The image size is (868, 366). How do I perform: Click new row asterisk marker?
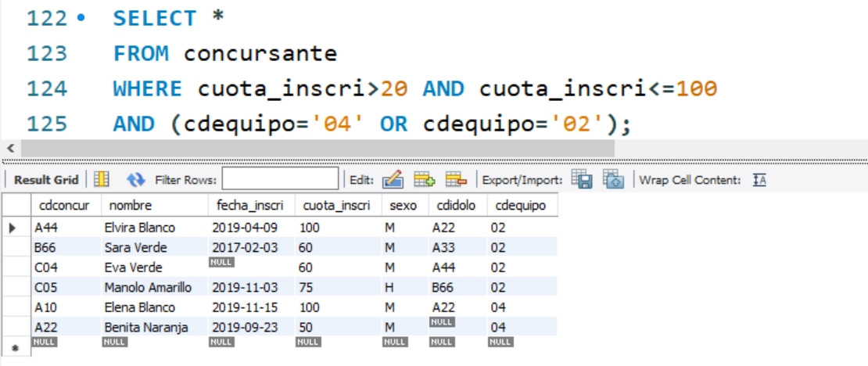[16, 348]
